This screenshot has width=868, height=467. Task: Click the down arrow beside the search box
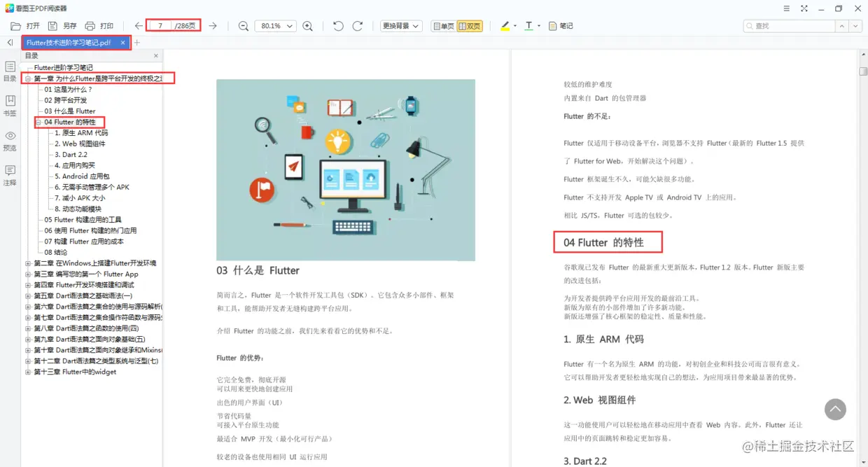(855, 26)
